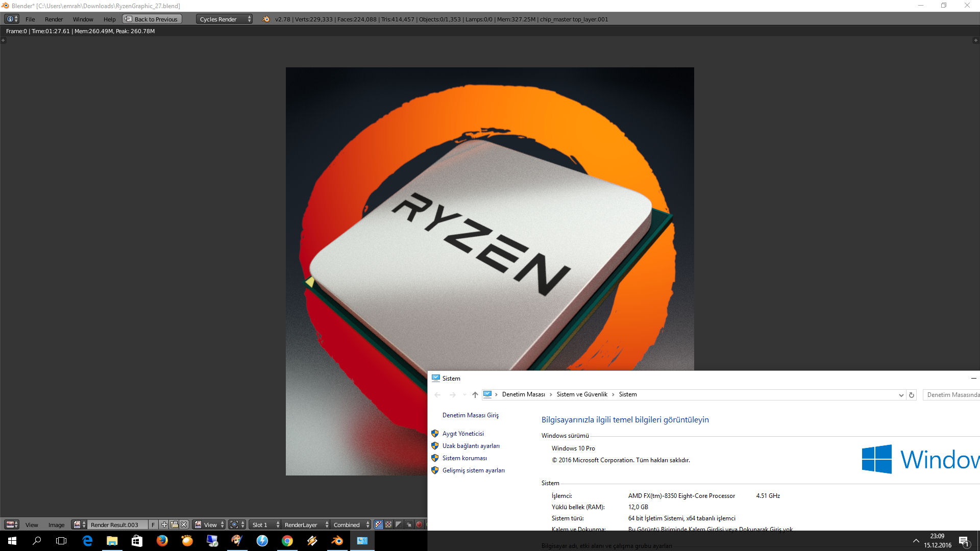
Task: Toggle Color channel display
Action: 388,524
